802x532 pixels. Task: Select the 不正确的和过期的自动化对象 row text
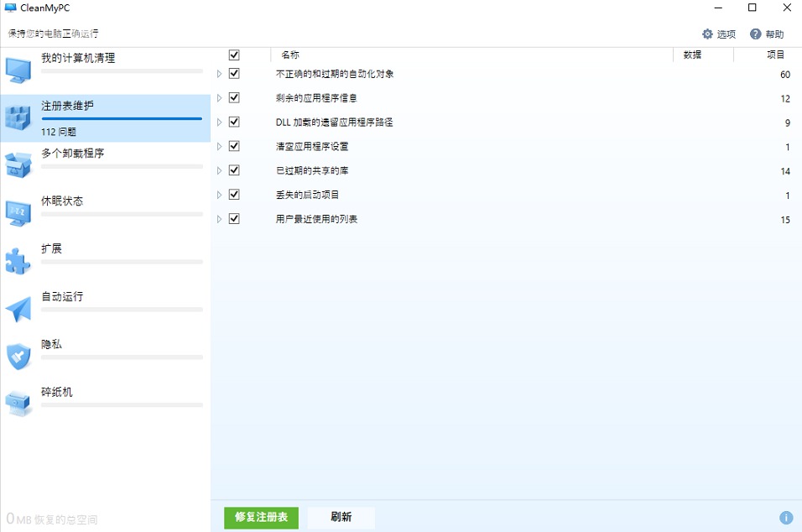click(x=335, y=74)
